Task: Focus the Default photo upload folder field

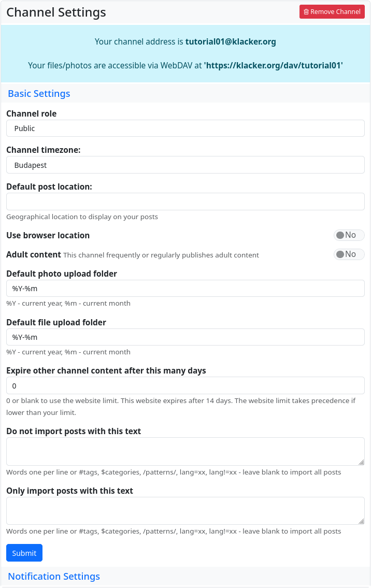Action: pos(185,289)
